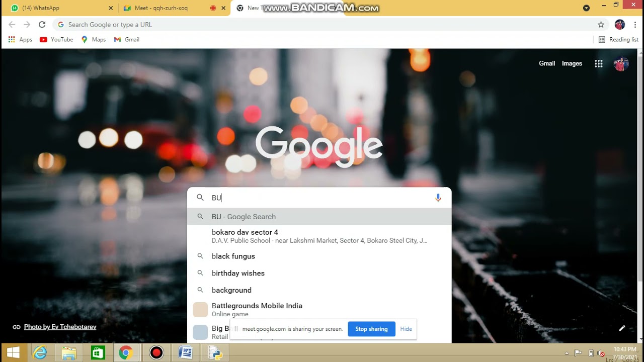Select 'black fungus' suggestion
The height and width of the screenshot is (362, 644).
pyautogui.click(x=319, y=256)
